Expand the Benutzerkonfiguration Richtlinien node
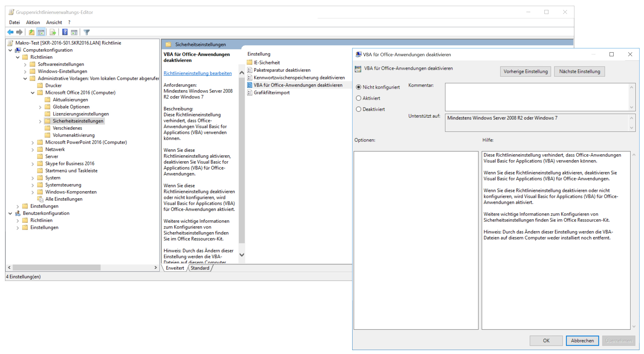 pos(17,220)
